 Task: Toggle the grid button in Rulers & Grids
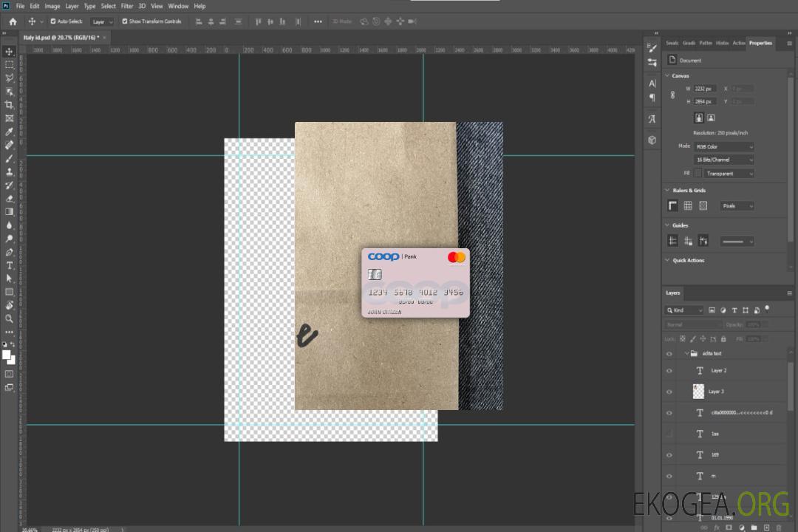coord(688,205)
